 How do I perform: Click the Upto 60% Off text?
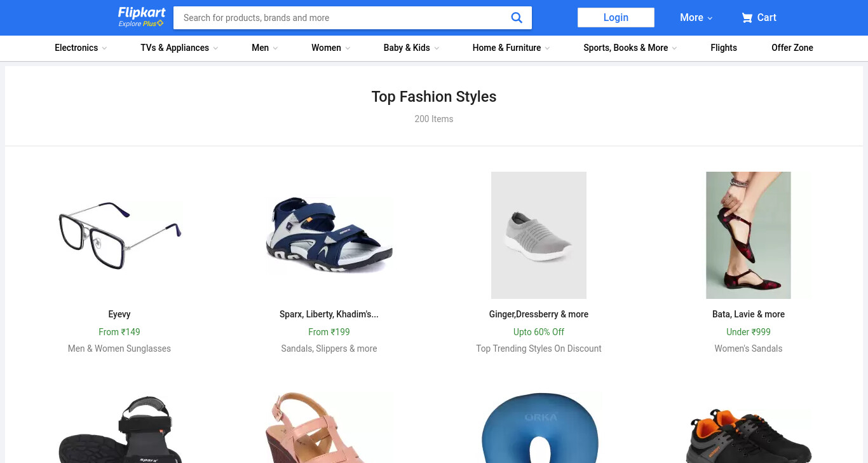(x=539, y=332)
